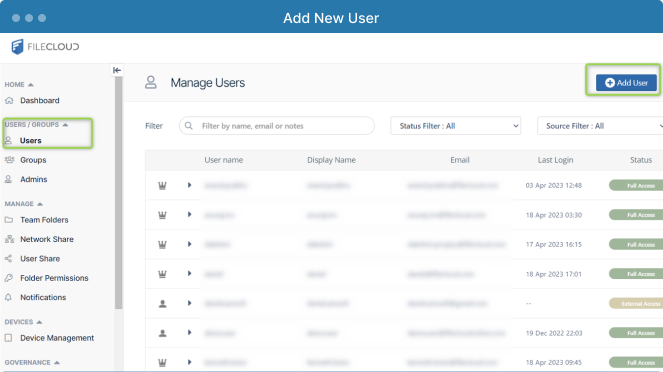Collapse the USERS / GROUPS section
This screenshot has width=663, height=372.
click(x=65, y=125)
